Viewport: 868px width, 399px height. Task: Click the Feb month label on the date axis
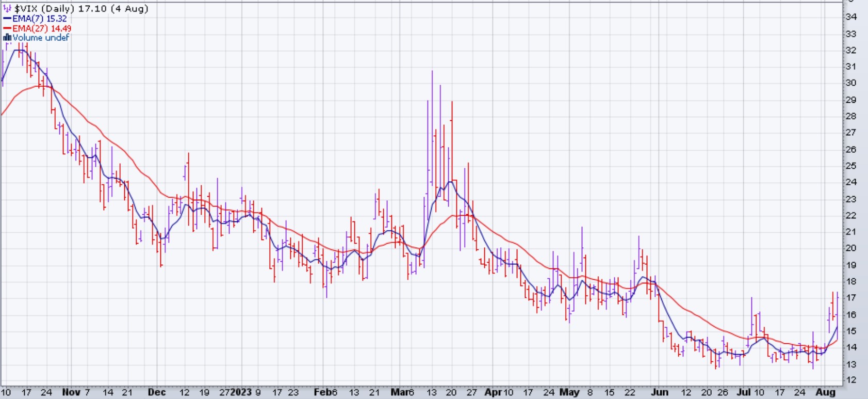coord(322,392)
